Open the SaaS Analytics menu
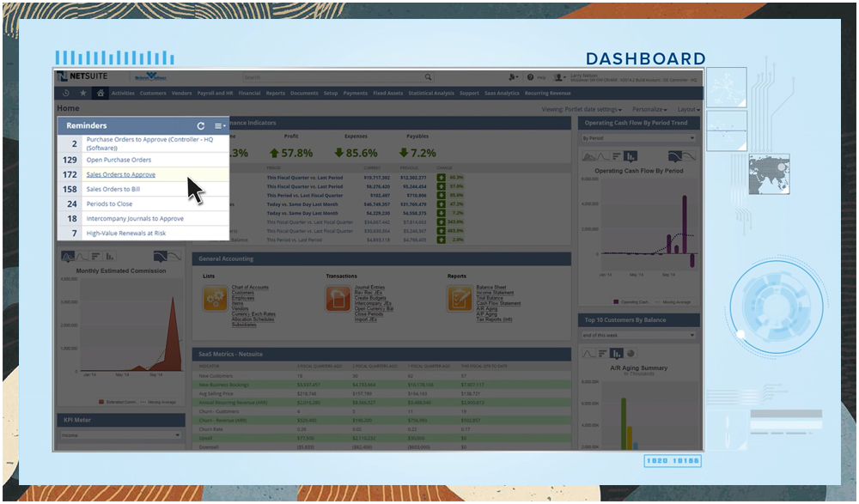This screenshot has width=859, height=504. point(502,93)
